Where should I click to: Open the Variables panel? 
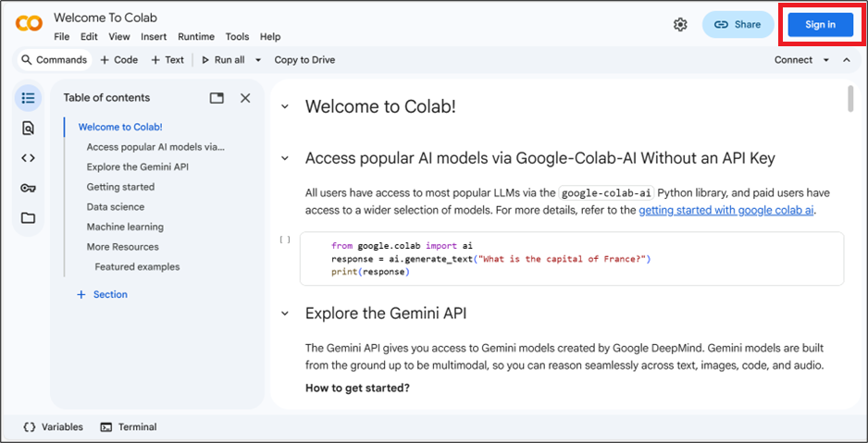pyautogui.click(x=54, y=427)
